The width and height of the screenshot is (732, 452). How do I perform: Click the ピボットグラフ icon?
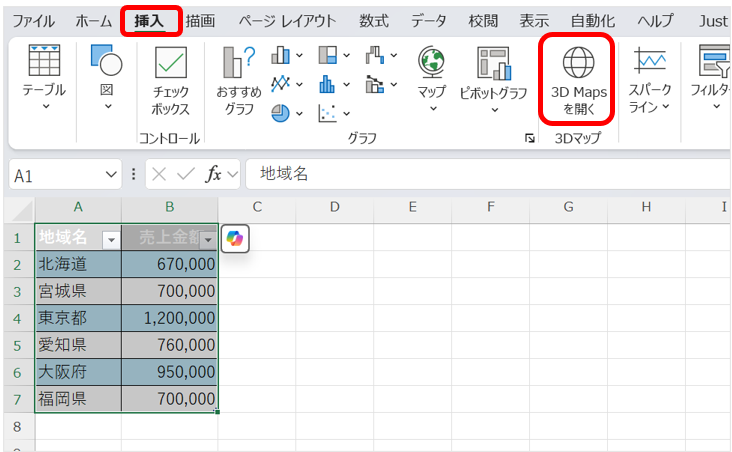[x=494, y=63]
